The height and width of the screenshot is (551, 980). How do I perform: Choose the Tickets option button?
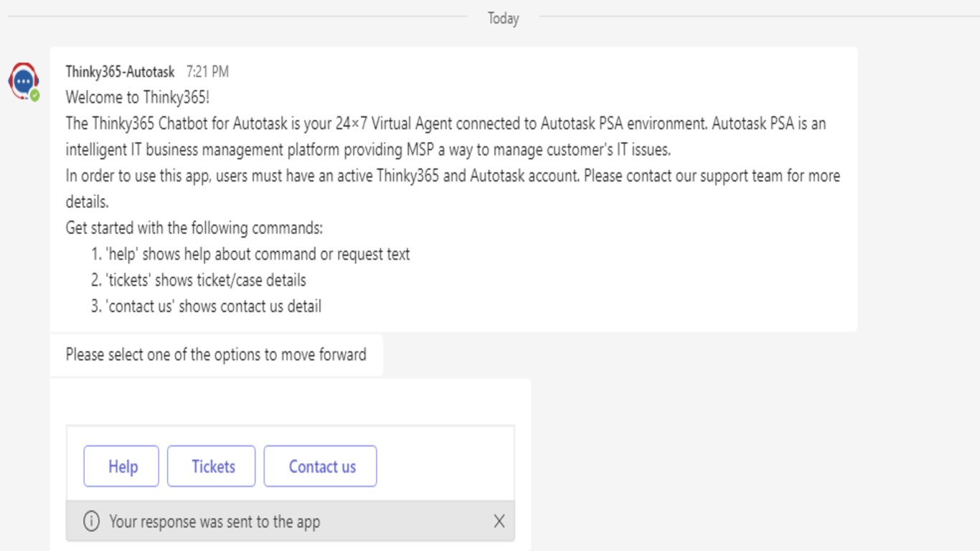click(212, 466)
